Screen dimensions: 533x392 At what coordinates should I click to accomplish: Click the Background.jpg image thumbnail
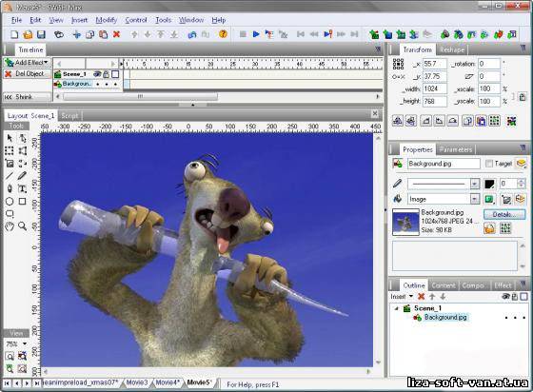click(x=405, y=222)
